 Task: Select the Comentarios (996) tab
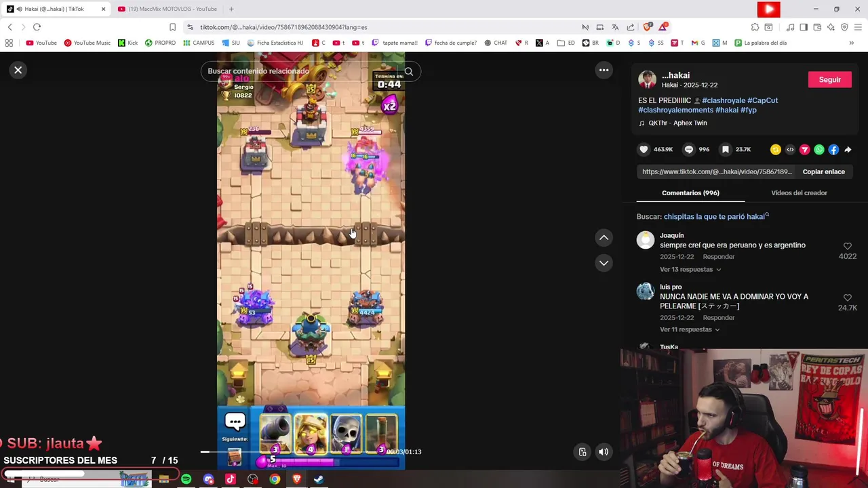coord(690,192)
